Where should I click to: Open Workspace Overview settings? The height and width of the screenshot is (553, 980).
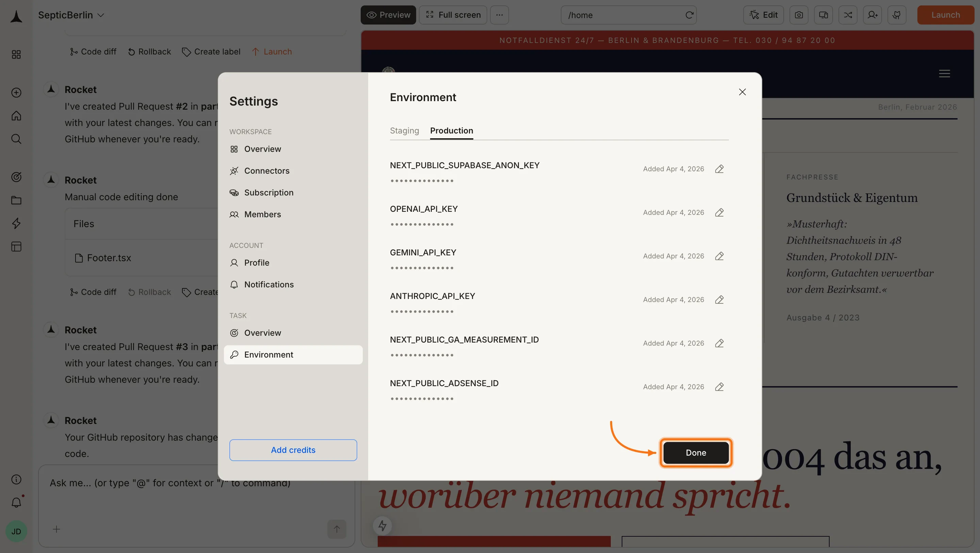(x=293, y=149)
